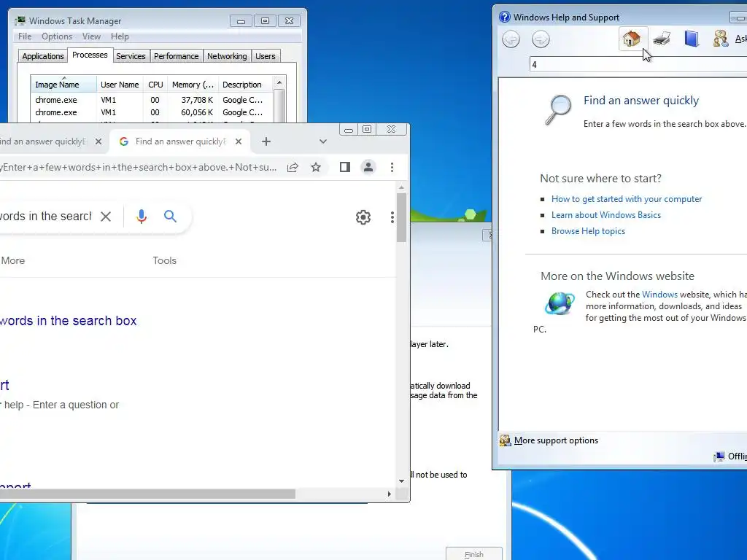Open the Google apps dots next to settings gear
The height and width of the screenshot is (560, 747).
coord(392,217)
